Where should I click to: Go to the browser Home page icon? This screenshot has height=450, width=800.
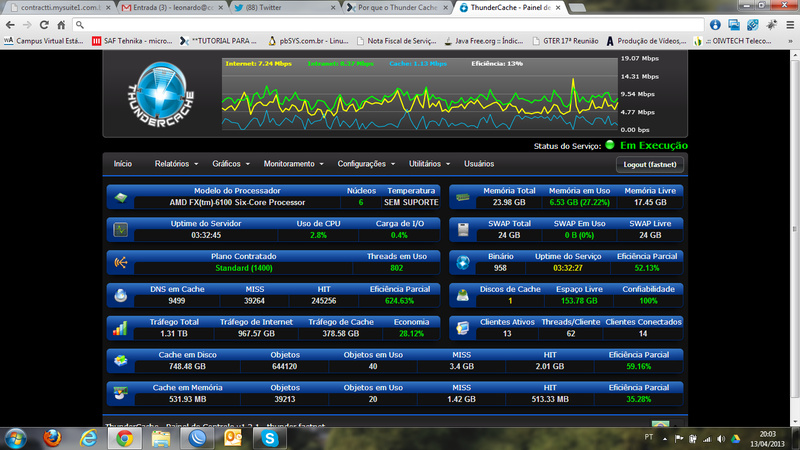[61, 24]
